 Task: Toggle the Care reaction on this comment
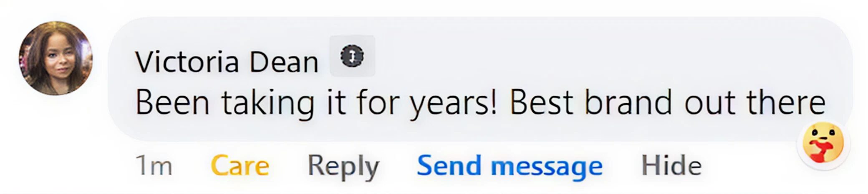click(240, 166)
